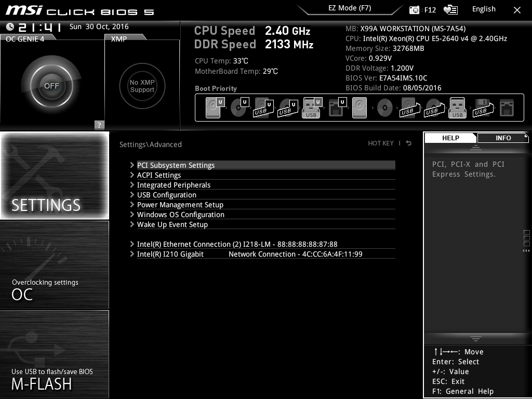Click the help panel top scroll handle

click(476, 147)
